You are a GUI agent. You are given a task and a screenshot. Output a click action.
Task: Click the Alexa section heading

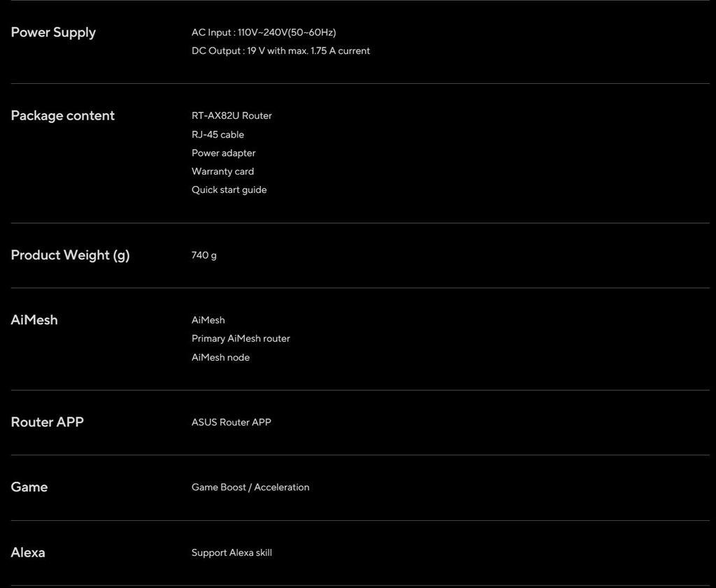(28, 553)
